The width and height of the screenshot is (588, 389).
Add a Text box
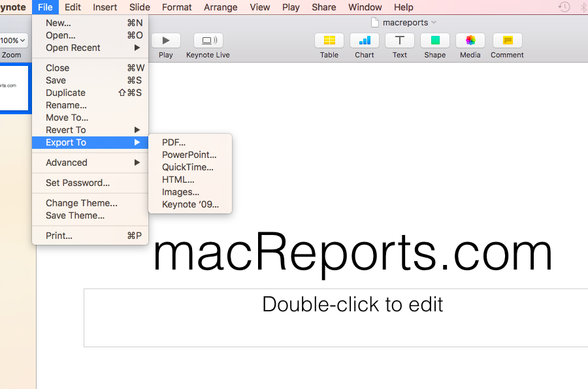pos(400,40)
